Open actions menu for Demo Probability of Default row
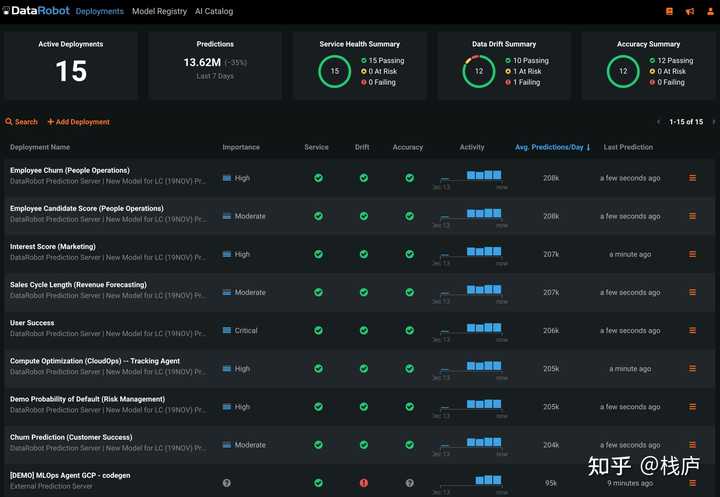The width and height of the screenshot is (720, 497). (692, 407)
